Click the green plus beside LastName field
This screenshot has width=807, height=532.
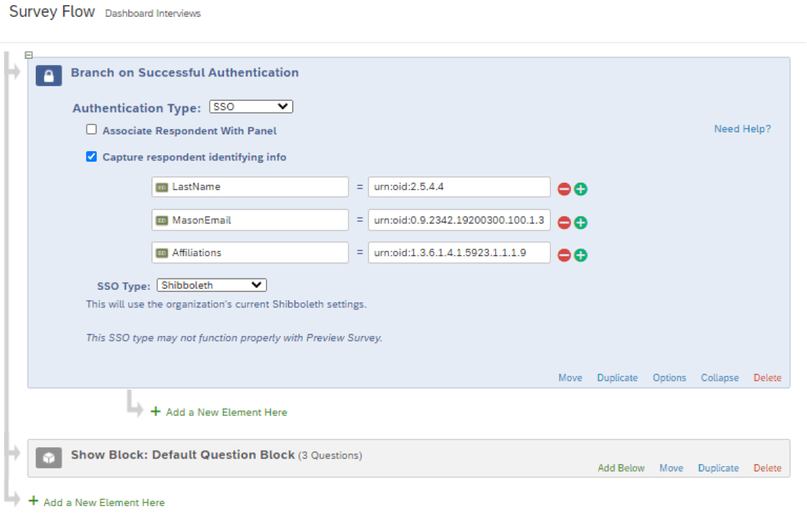(x=581, y=187)
